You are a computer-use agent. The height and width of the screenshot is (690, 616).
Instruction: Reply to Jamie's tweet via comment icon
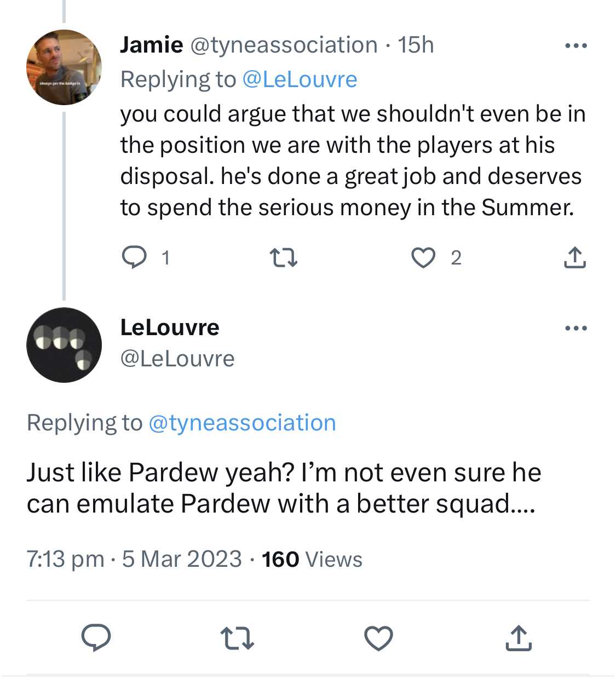coord(134,257)
